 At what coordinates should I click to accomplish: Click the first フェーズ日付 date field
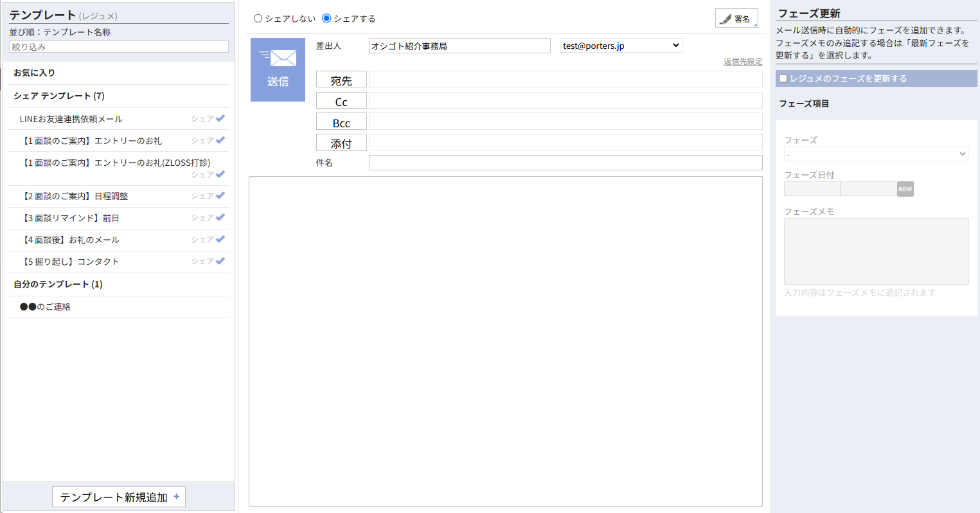[812, 188]
